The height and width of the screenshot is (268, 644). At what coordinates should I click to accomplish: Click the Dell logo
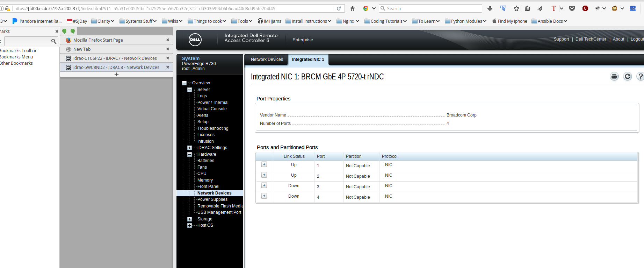pyautogui.click(x=195, y=40)
